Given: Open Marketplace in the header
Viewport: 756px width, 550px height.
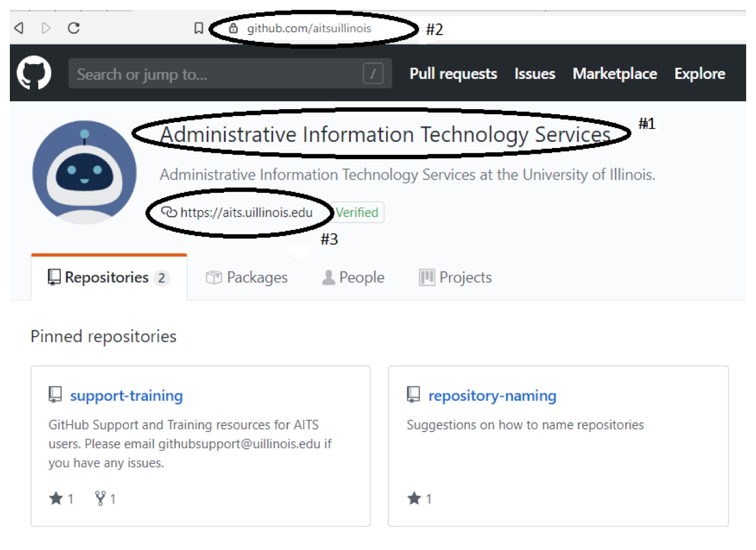Looking at the screenshot, I should [x=615, y=74].
